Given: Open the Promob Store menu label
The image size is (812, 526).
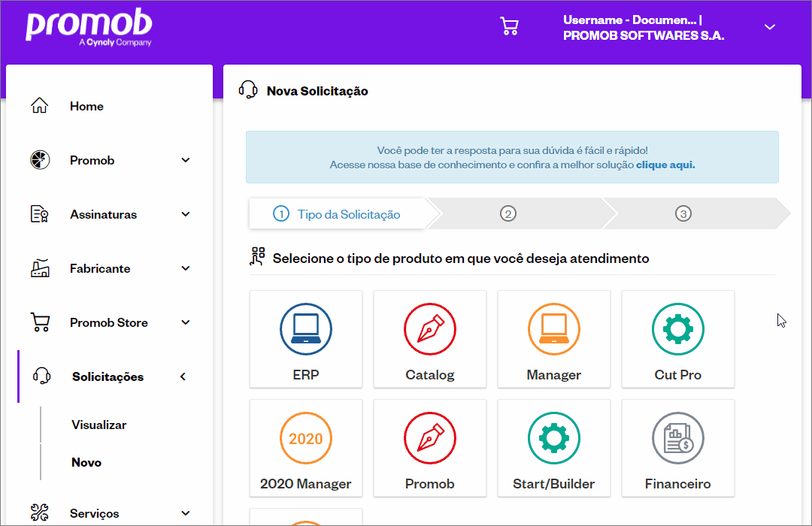Looking at the screenshot, I should pyautogui.click(x=109, y=322).
